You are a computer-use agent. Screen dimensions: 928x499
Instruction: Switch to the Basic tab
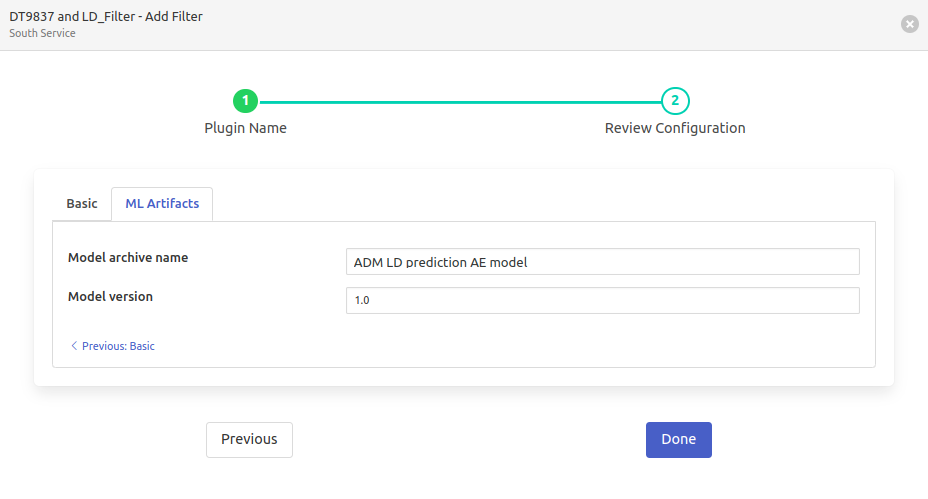[82, 204]
